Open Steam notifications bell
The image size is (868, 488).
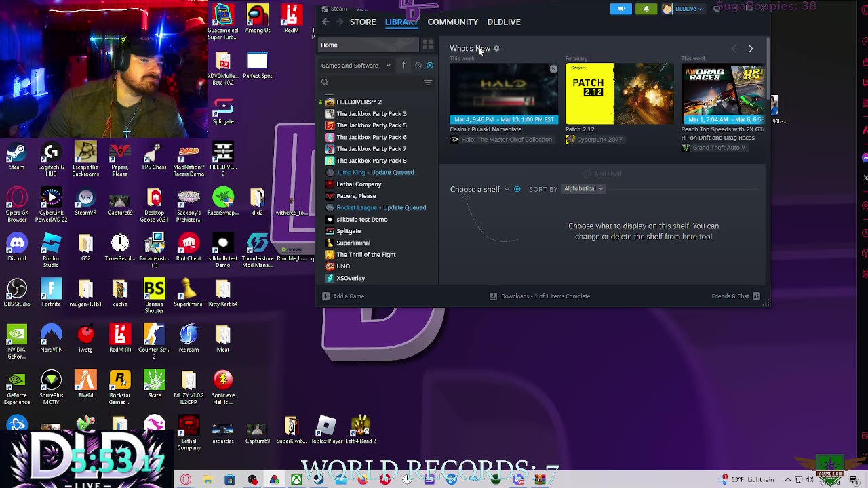click(646, 9)
